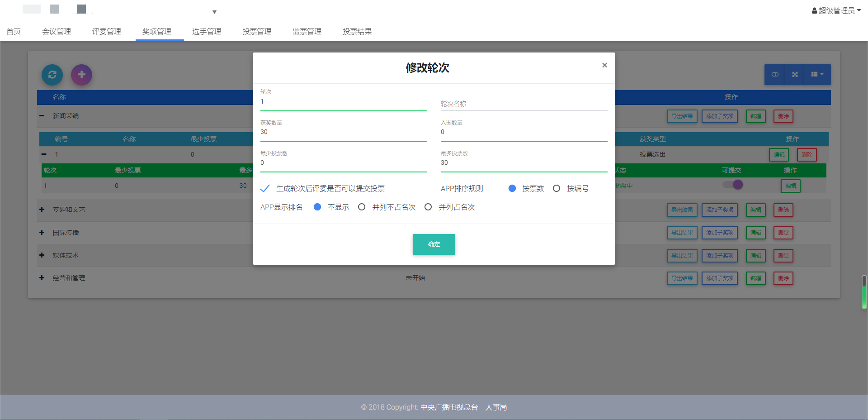The width and height of the screenshot is (868, 420).
Task: Click the 最多投票数 input field
Action: (524, 163)
